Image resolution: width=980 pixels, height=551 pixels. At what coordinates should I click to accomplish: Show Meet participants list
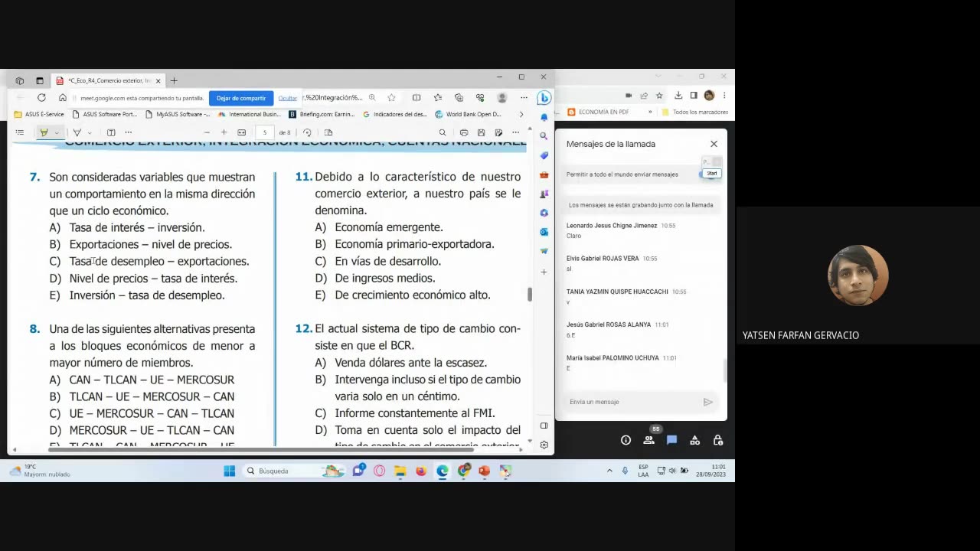click(x=648, y=440)
